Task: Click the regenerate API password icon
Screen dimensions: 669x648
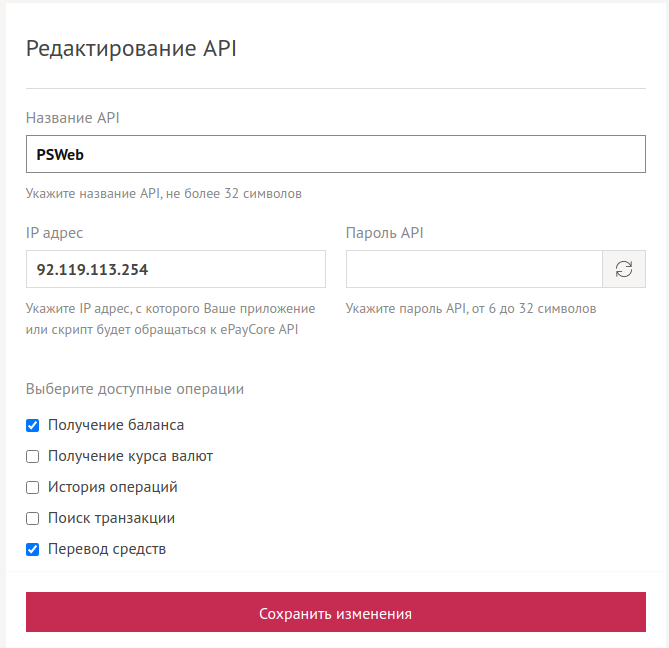Action: (624, 269)
